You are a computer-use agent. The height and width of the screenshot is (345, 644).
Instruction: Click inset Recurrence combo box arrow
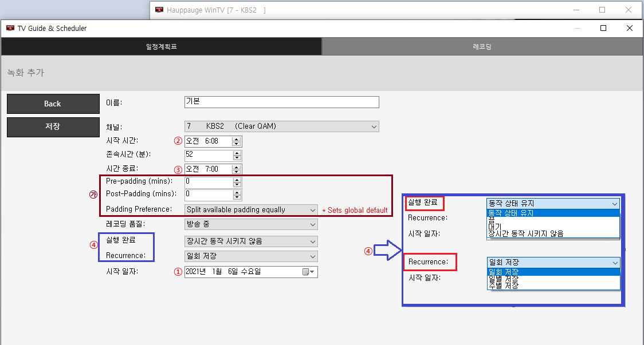click(615, 263)
